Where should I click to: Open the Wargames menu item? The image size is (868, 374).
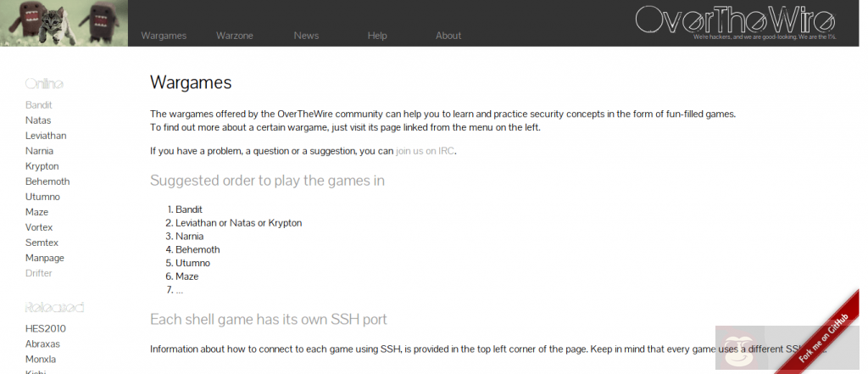(164, 36)
